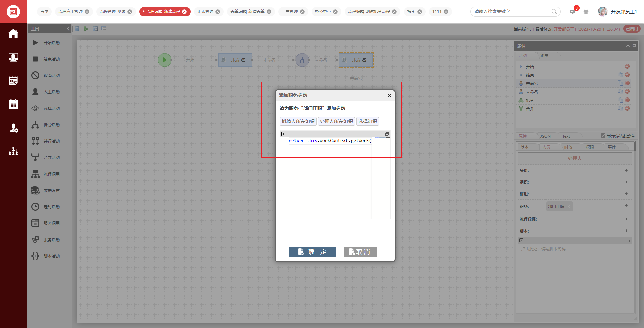Click the 取消 cancel button in the dialog
644x328 pixels.
[360, 252]
